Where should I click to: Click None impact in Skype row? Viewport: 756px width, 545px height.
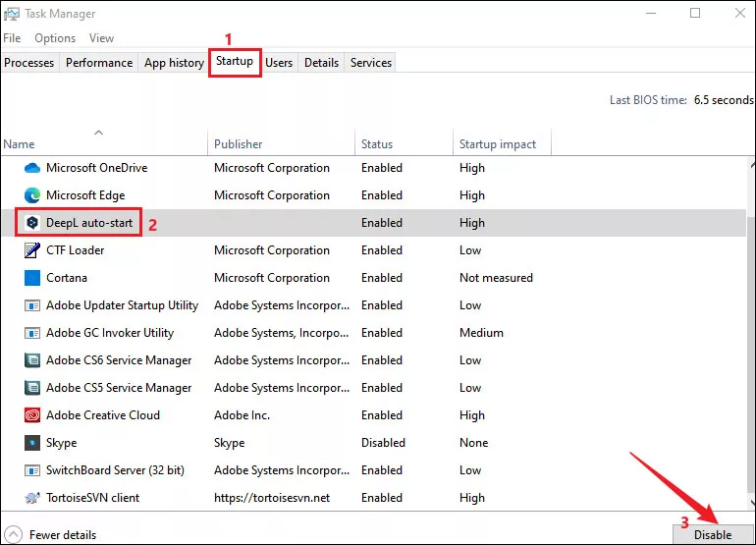click(473, 443)
